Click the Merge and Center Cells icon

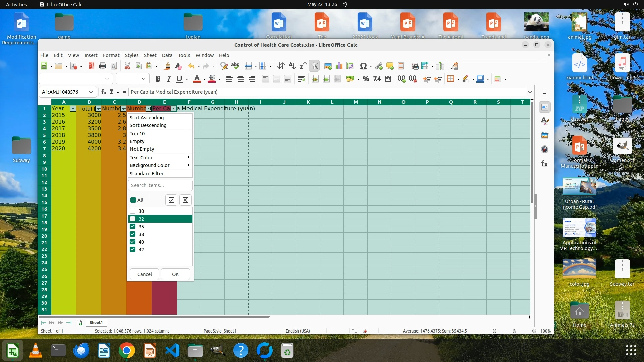coord(315,79)
